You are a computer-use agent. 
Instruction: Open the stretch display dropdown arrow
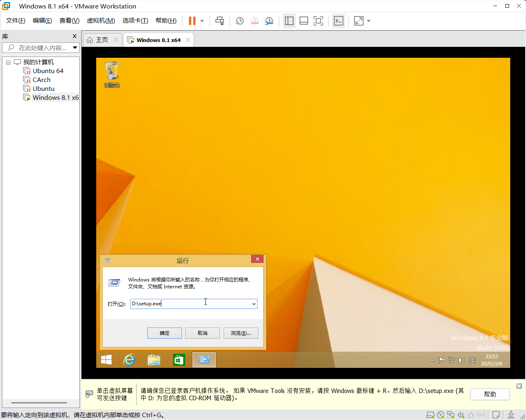tap(369, 21)
